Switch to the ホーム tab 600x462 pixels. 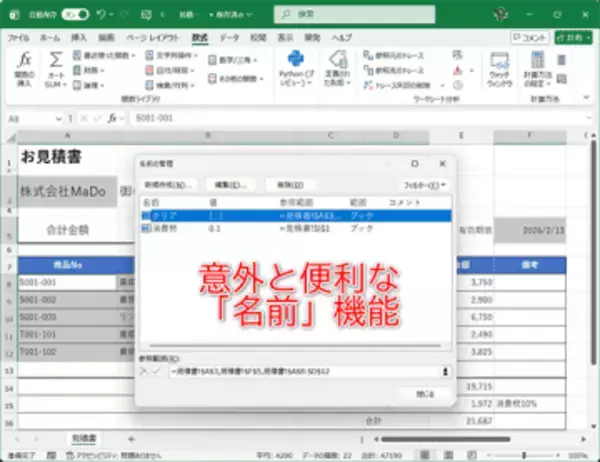point(50,38)
